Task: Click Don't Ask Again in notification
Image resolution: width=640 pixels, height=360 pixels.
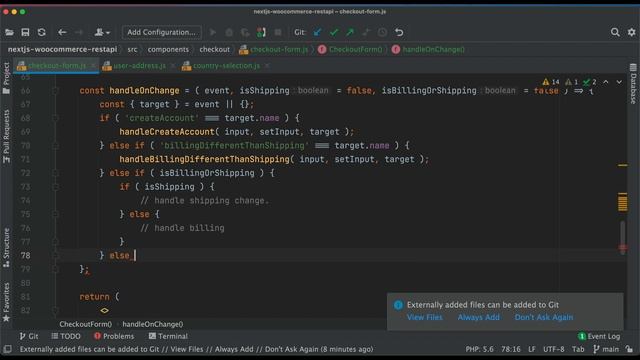Action: (x=544, y=317)
